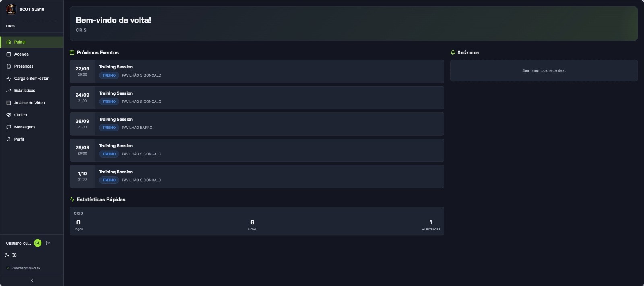Go to the Clínico section

32,115
